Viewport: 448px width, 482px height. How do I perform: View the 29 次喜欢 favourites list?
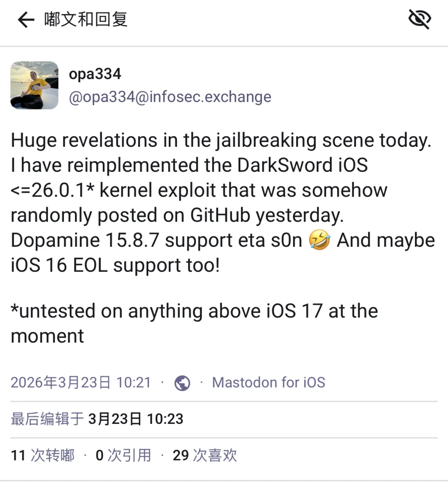pyautogui.click(x=205, y=455)
